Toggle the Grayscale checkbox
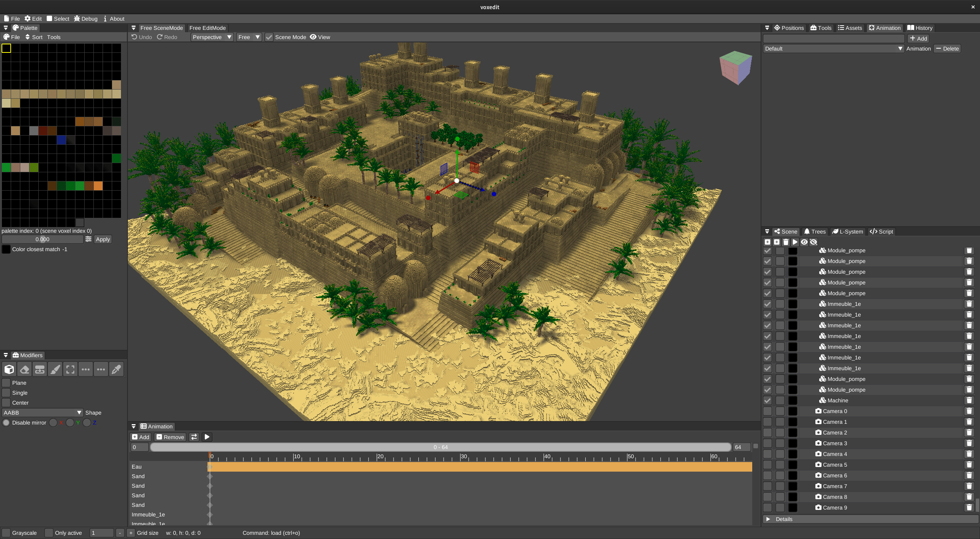Image resolution: width=980 pixels, height=539 pixels. pyautogui.click(x=6, y=533)
